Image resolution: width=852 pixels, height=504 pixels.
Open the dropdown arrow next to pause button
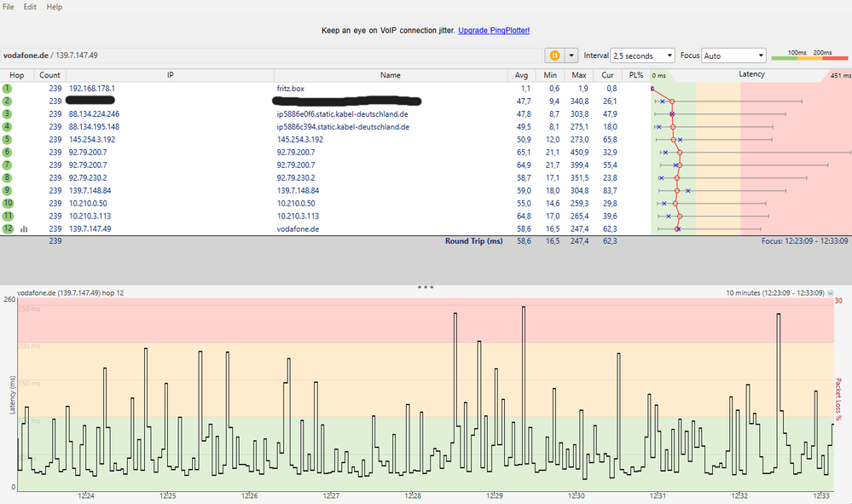[571, 55]
